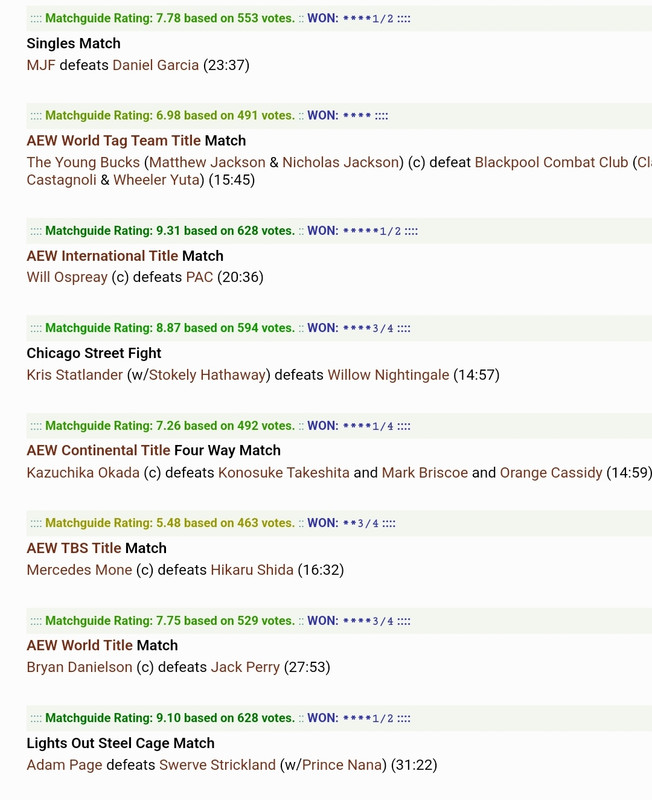This screenshot has height=800, width=652.
Task: Click Matchguide Rating 7.26 based on 492 votes
Action: coord(170,426)
